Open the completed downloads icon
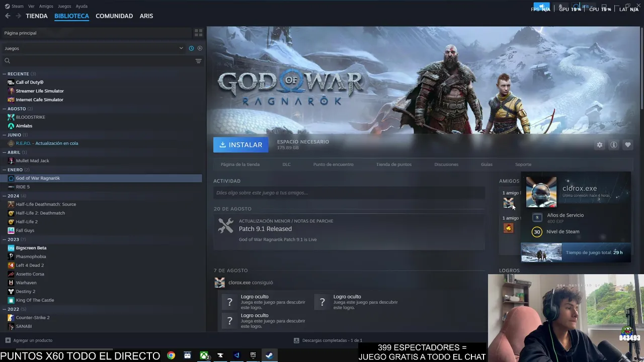The width and height of the screenshot is (644, 362). click(296, 340)
